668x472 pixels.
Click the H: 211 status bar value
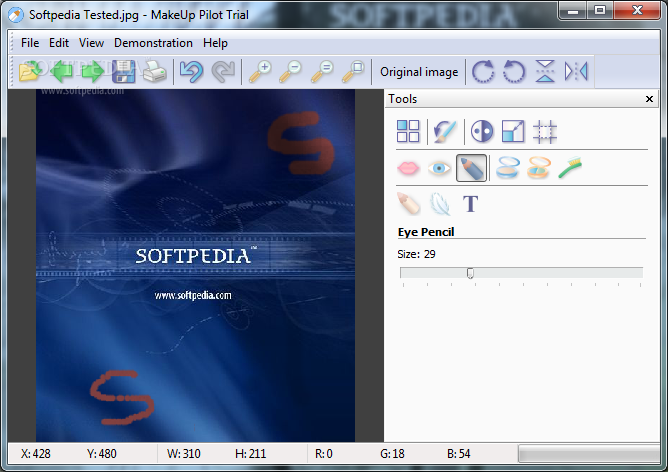pos(250,454)
